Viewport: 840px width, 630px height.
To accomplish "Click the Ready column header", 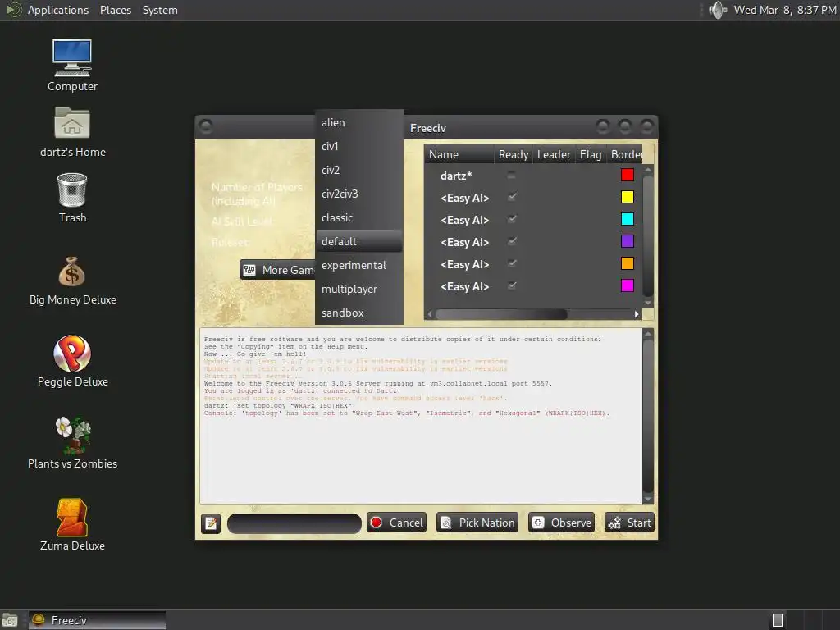I will point(514,154).
